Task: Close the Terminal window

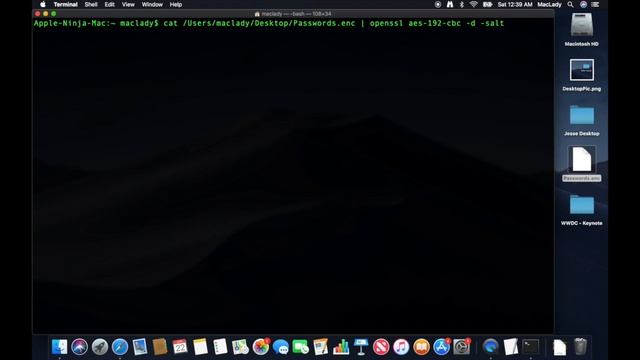Action: tap(38, 14)
